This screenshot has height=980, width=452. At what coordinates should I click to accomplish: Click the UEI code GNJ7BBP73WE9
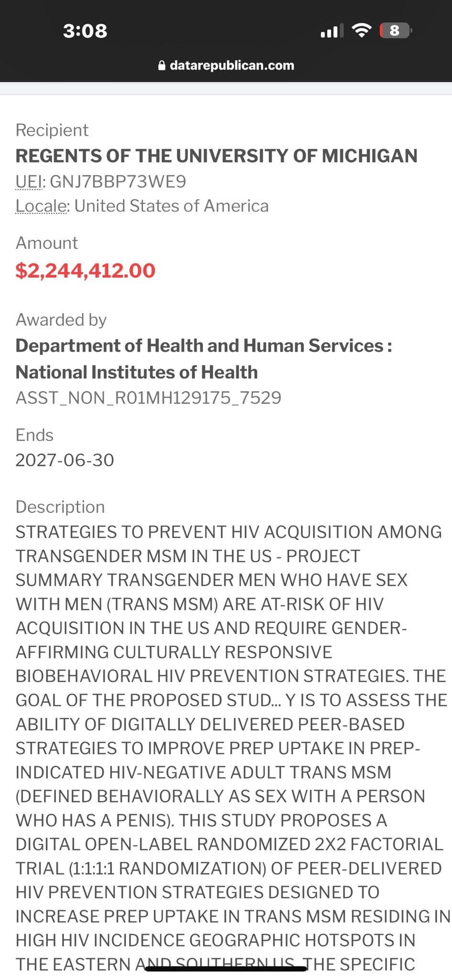pyautogui.click(x=118, y=182)
